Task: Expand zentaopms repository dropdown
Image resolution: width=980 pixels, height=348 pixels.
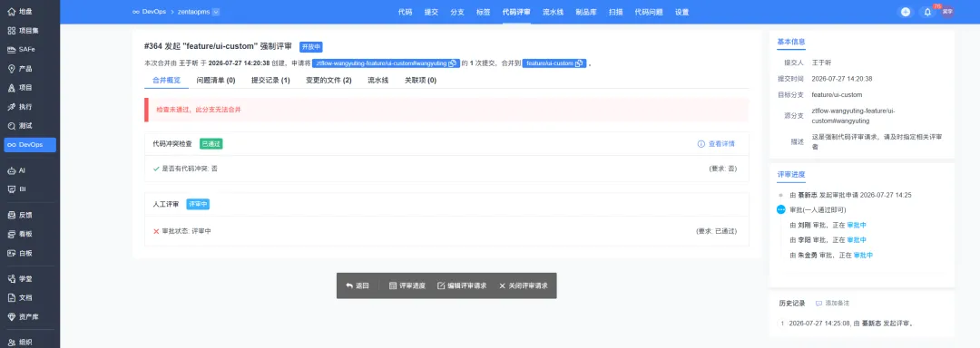Action: click(216, 11)
